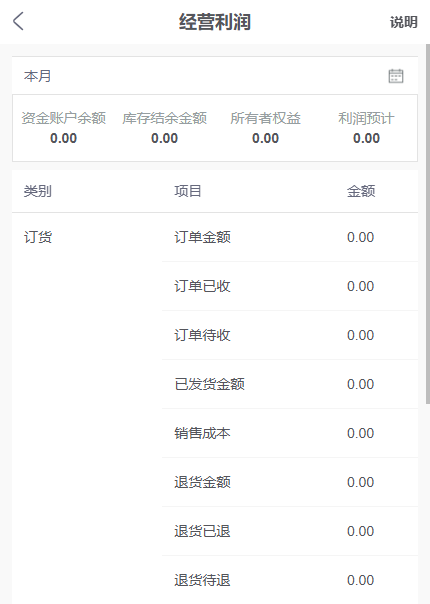The width and height of the screenshot is (430, 604).
Task: Click the 利润预计 label
Action: pos(366,118)
